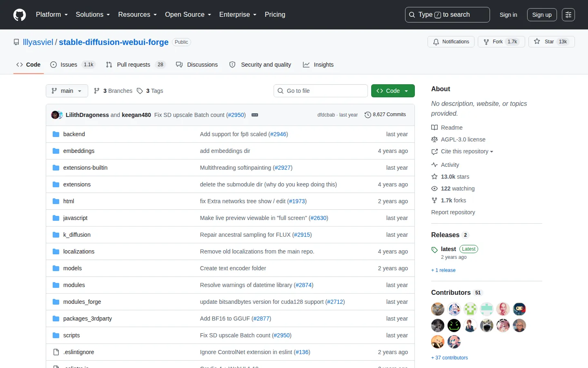Expand the green Code dropdown
The height and width of the screenshot is (368, 588).
click(393, 91)
